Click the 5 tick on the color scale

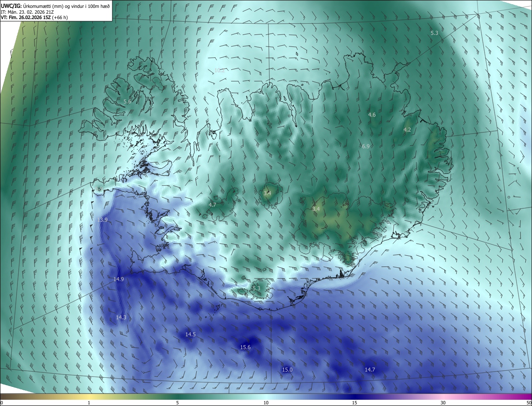coord(177,403)
